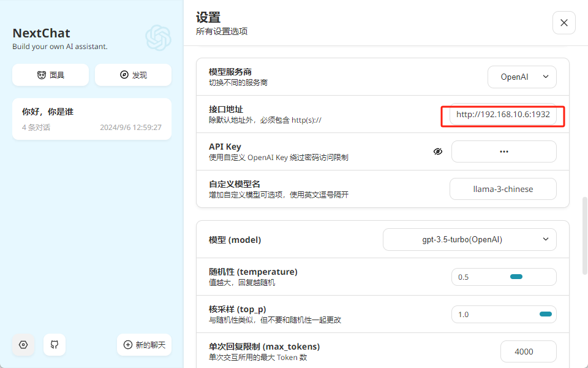Click the OpenAI logo in sidebar
The height and width of the screenshot is (368, 588).
[x=158, y=37]
